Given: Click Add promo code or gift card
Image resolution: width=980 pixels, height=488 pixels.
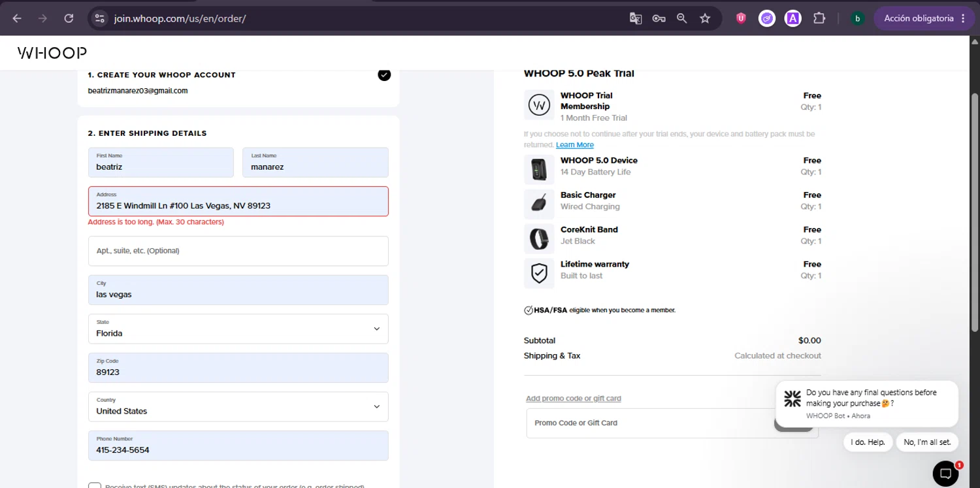Looking at the screenshot, I should coord(574,399).
